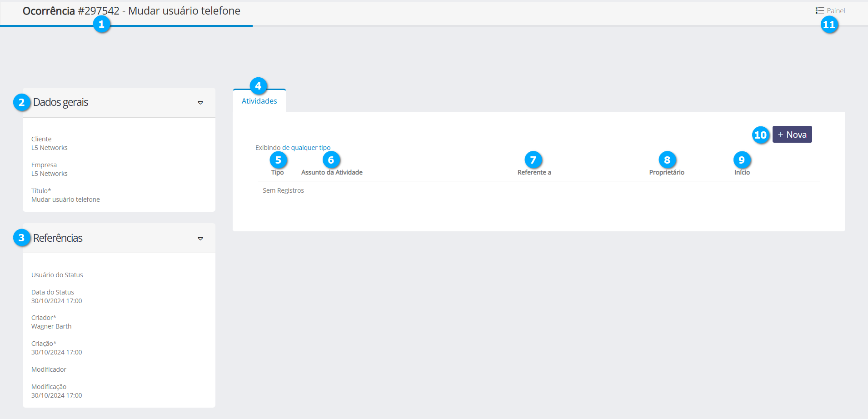Sort by Início column header

(x=742, y=173)
